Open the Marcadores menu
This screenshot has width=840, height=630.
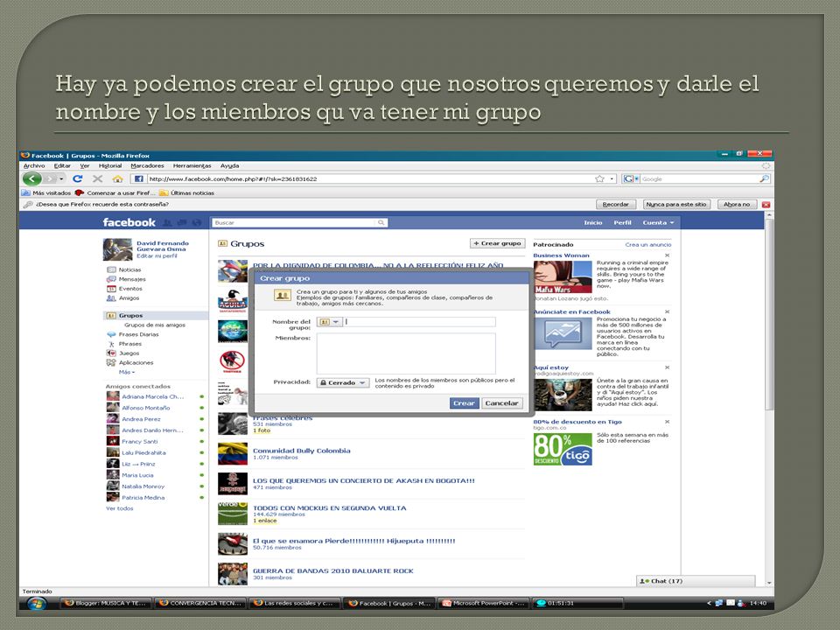pyautogui.click(x=147, y=166)
